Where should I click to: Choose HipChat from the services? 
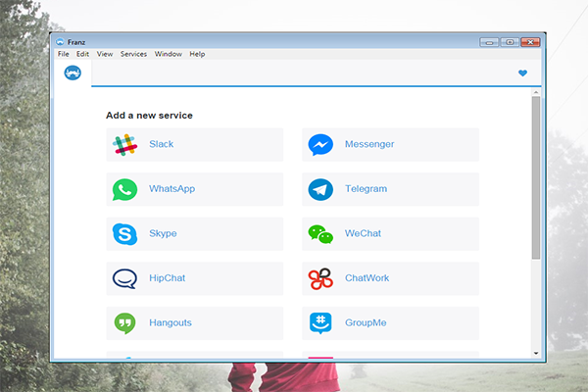(x=195, y=278)
